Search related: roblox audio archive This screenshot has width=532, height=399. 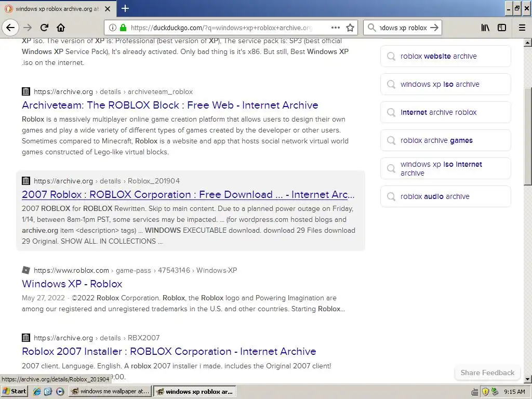[x=445, y=196]
